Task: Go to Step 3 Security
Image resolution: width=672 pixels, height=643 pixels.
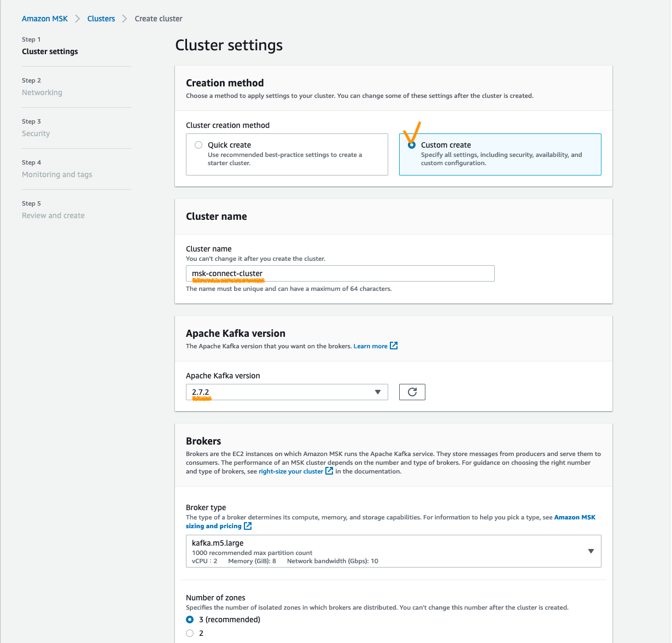Action: click(x=36, y=133)
